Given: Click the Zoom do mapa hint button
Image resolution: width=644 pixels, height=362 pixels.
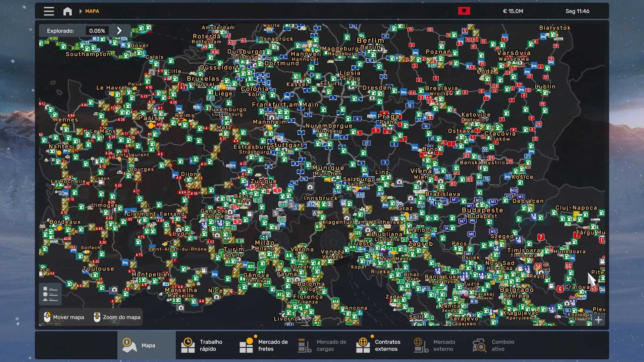Looking at the screenshot, I should tap(117, 317).
